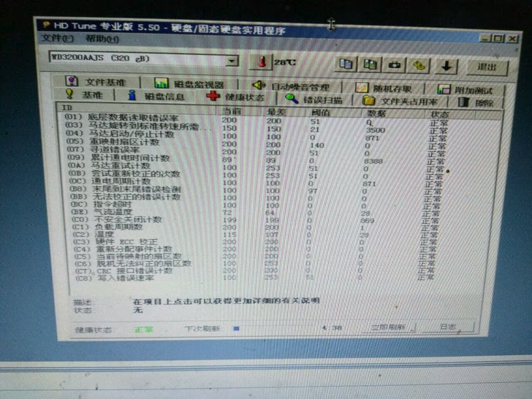Click the data value 8388 for power-on hours
The width and height of the screenshot is (532, 399).
pyautogui.click(x=373, y=161)
